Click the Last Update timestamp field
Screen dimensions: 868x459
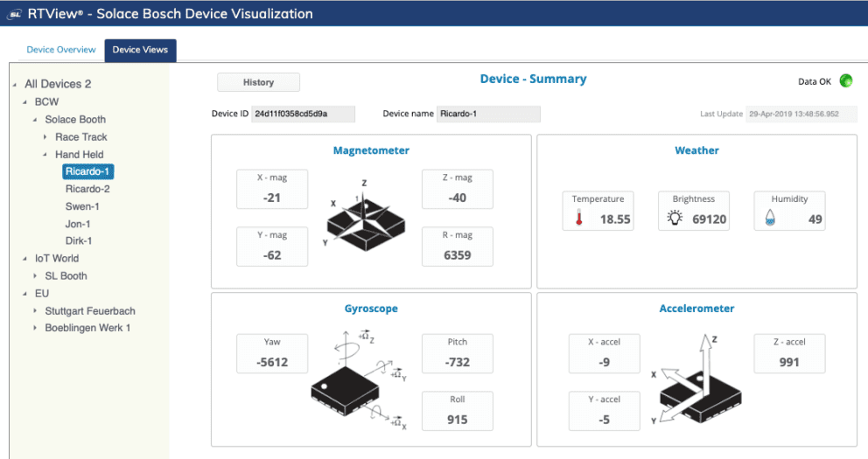pyautogui.click(x=801, y=114)
